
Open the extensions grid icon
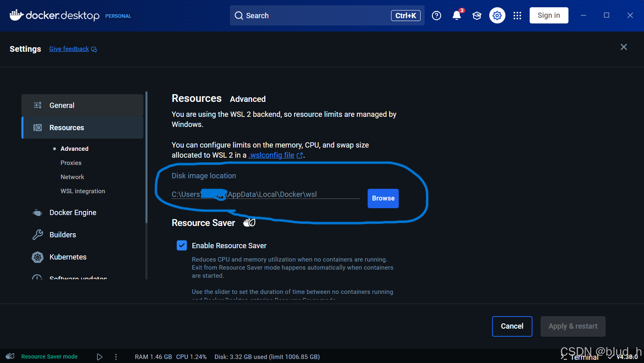(x=517, y=15)
